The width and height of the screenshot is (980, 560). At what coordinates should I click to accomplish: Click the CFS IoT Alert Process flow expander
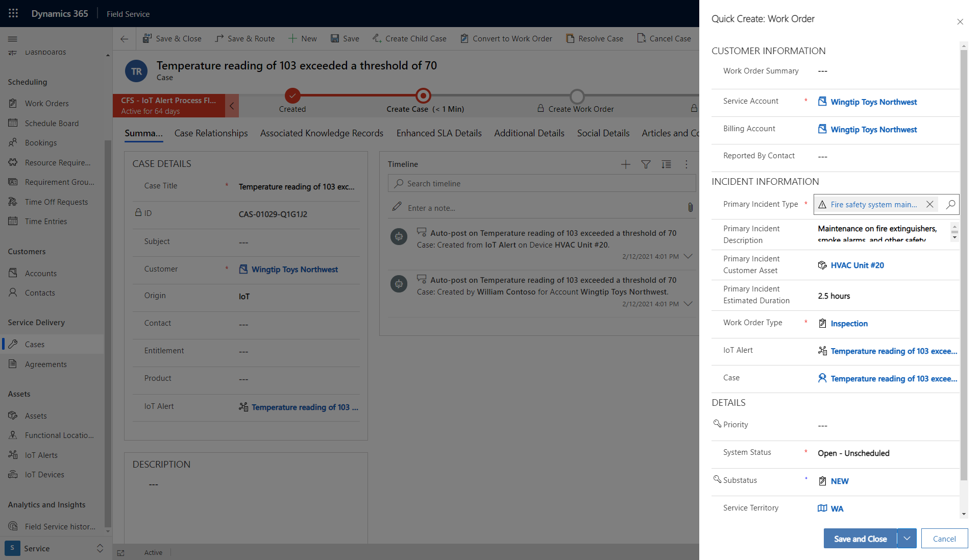pos(232,104)
